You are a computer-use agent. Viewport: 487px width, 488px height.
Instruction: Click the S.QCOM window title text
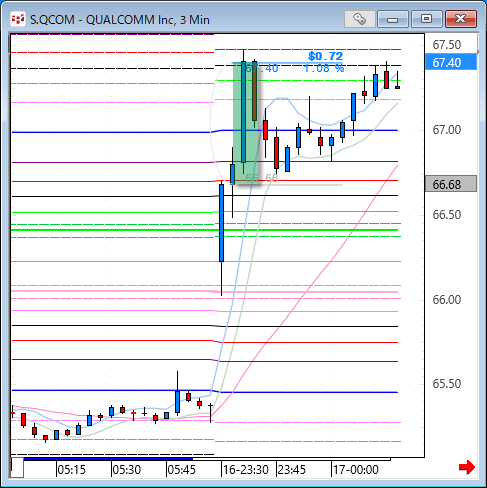point(119,20)
